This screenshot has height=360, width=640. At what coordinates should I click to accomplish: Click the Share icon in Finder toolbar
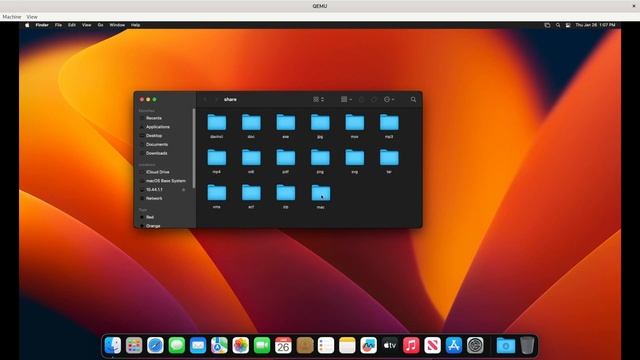[x=361, y=100]
